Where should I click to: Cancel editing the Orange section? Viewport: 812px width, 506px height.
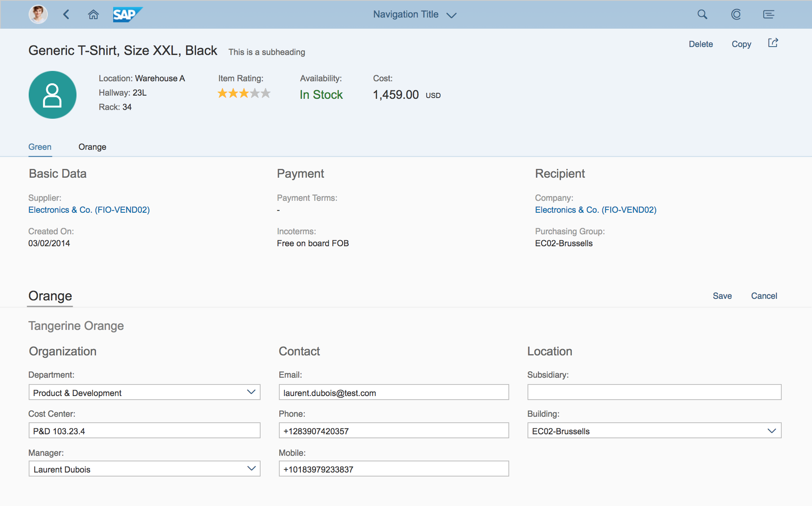coord(764,296)
